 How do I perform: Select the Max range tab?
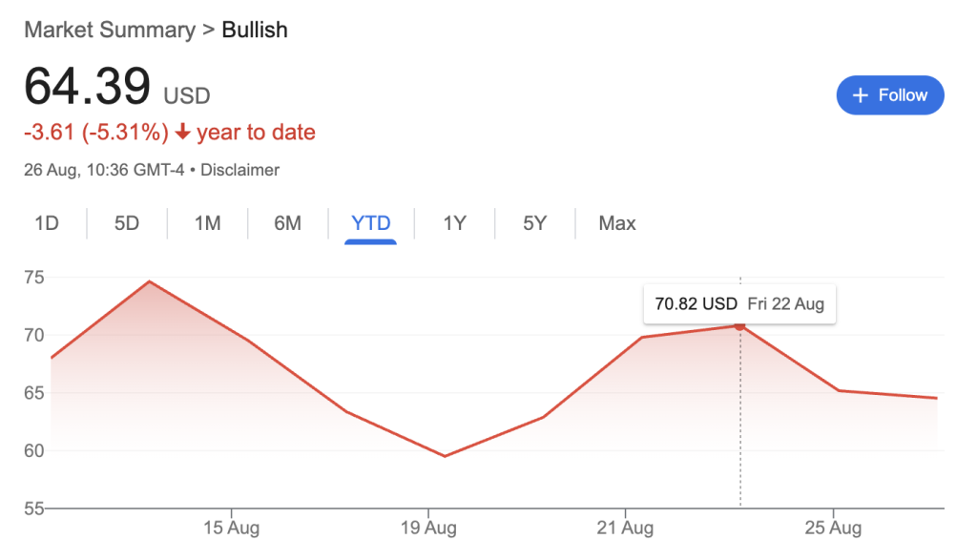pos(616,223)
